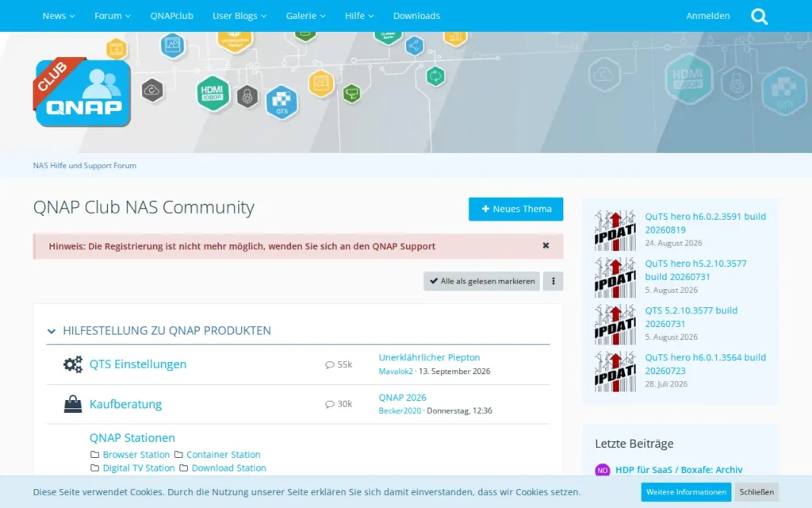Open user profile Becker2020
812x508 pixels.
pos(400,410)
